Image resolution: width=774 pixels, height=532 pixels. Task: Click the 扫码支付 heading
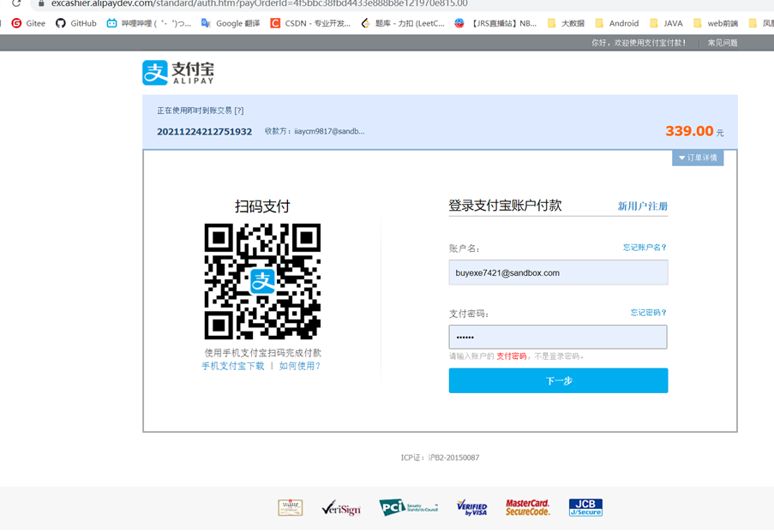click(262, 206)
